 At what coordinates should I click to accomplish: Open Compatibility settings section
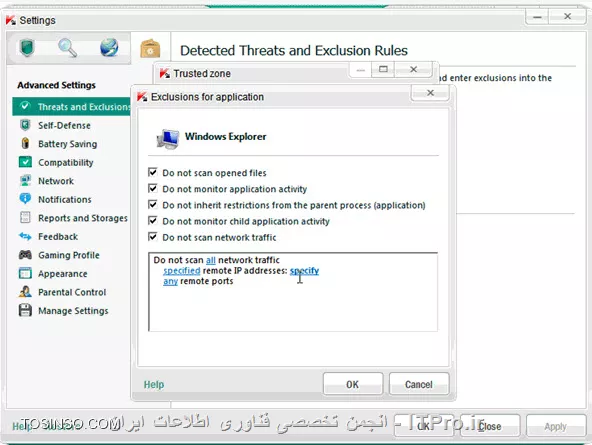[66, 163]
